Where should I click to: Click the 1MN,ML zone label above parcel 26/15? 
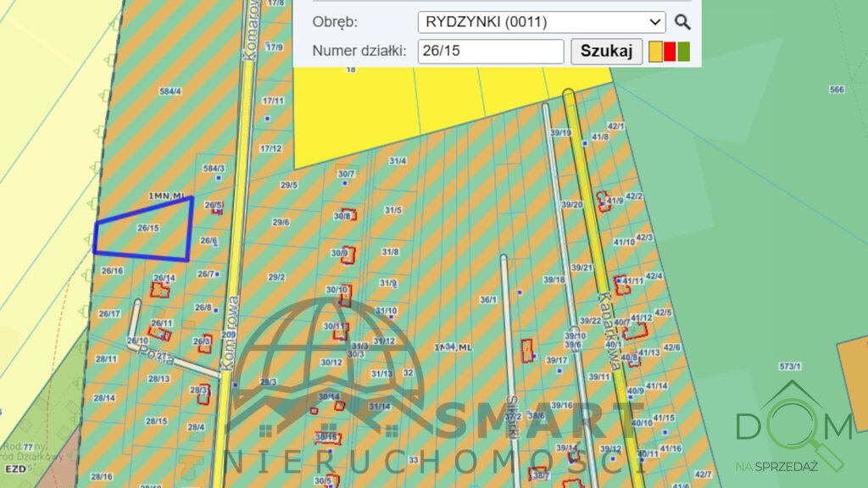166,197
